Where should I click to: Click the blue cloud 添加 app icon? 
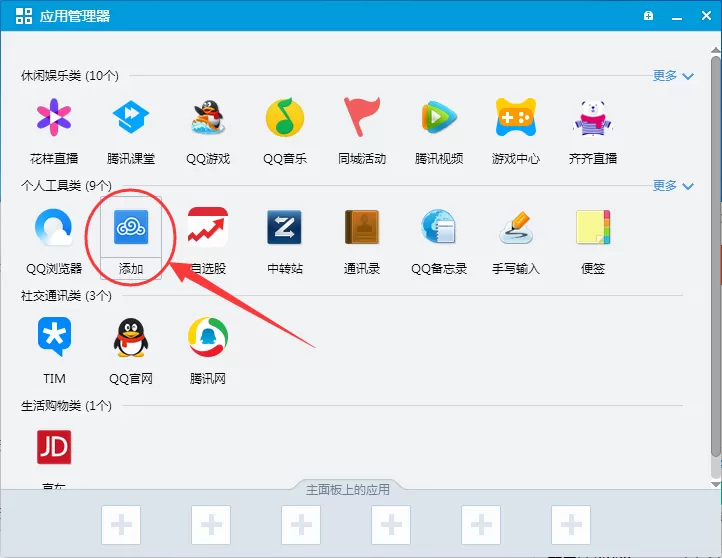(131, 227)
